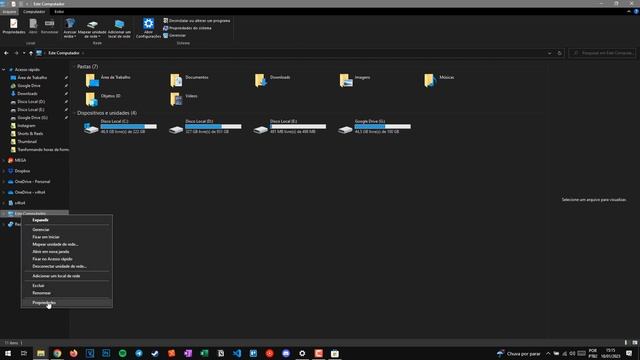Image resolution: width=640 pixels, height=360 pixels.
Task: Select Google Drive (G:) drive in main pane
Action: (375, 127)
